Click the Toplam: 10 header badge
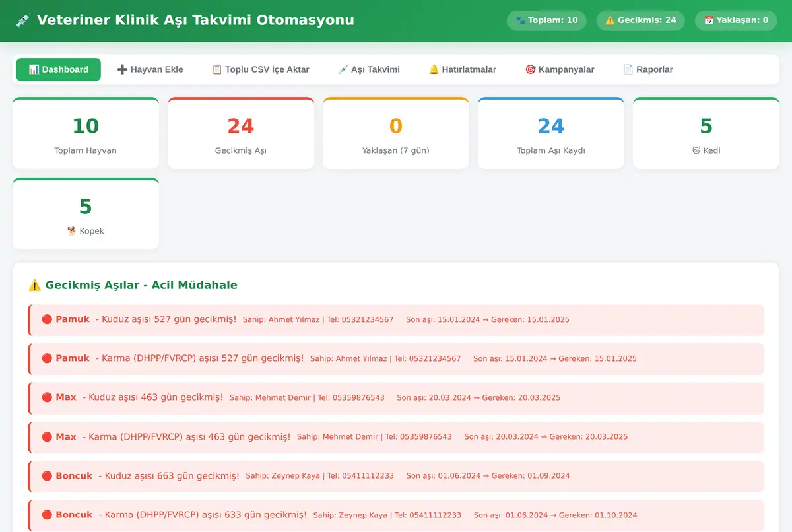Viewport: 792px width, 532px height. coord(546,20)
